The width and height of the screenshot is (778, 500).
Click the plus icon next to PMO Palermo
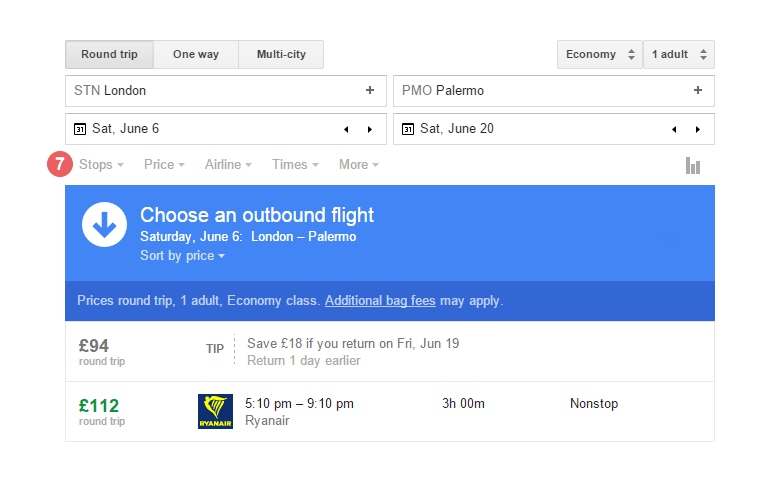pyautogui.click(x=698, y=90)
